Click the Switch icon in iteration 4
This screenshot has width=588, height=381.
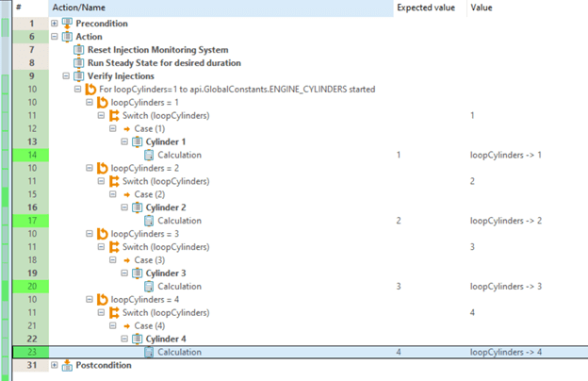click(x=114, y=312)
